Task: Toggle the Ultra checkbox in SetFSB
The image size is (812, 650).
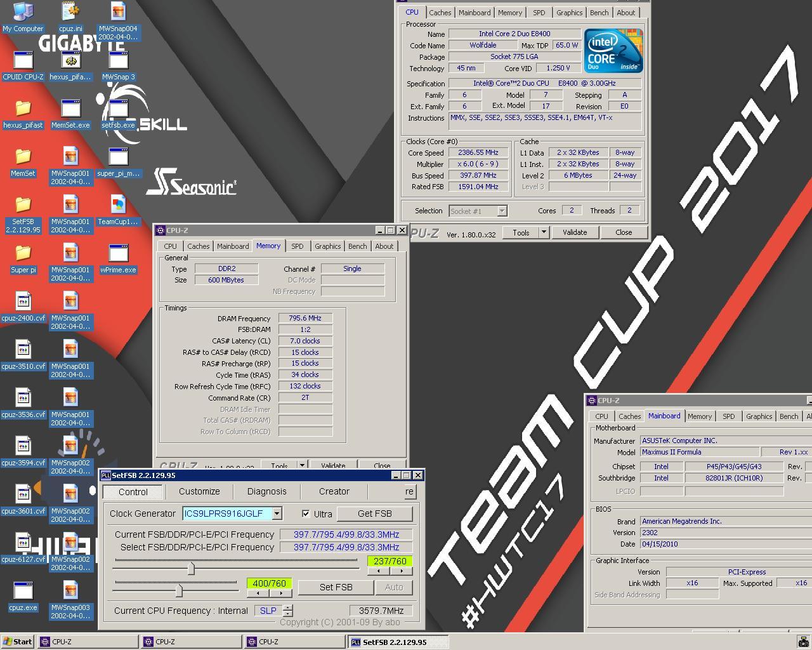Action: [306, 514]
